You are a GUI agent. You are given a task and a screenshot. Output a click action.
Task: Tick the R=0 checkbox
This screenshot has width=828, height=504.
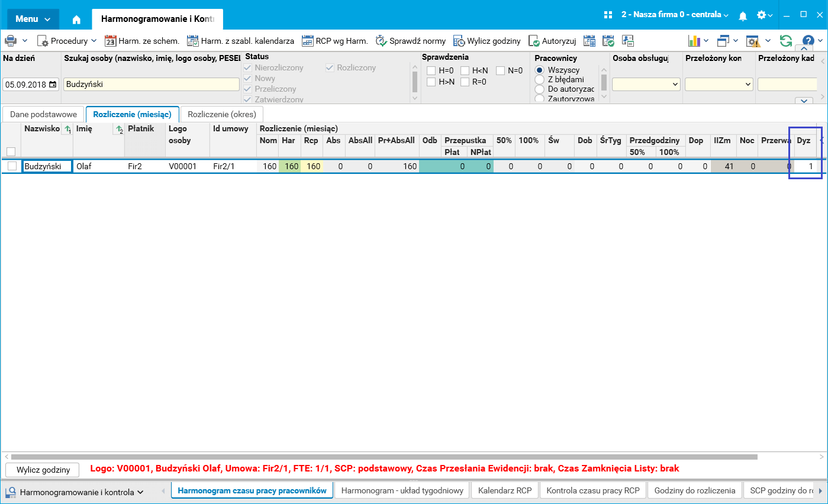click(x=465, y=82)
